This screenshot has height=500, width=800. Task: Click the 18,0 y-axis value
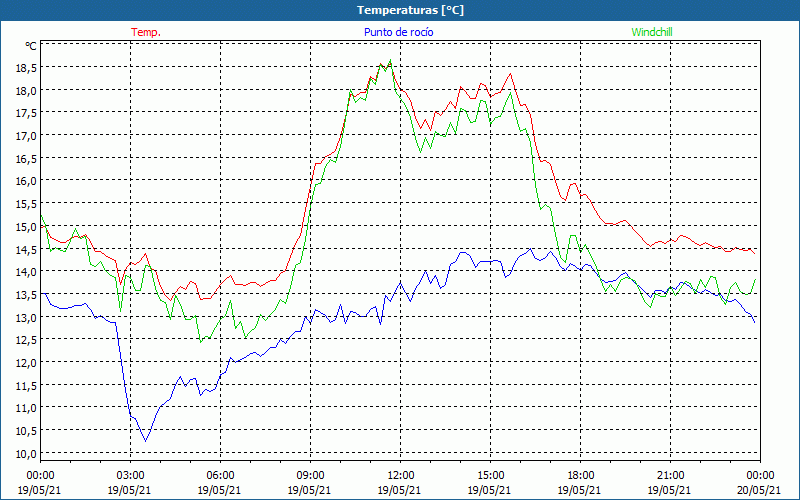[x=27, y=90]
